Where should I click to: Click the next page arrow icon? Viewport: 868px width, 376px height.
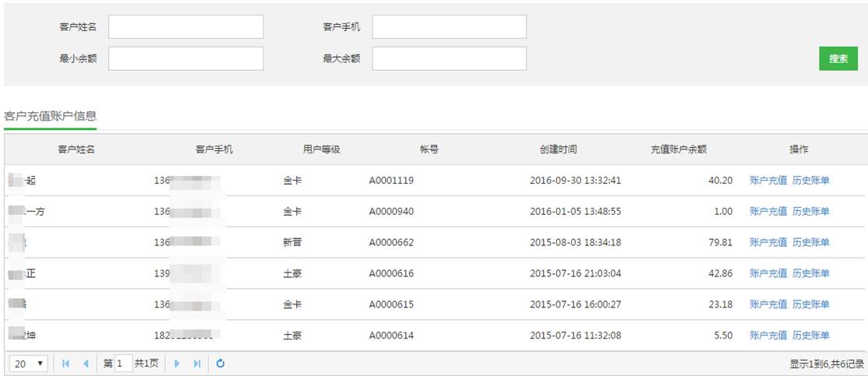177,364
